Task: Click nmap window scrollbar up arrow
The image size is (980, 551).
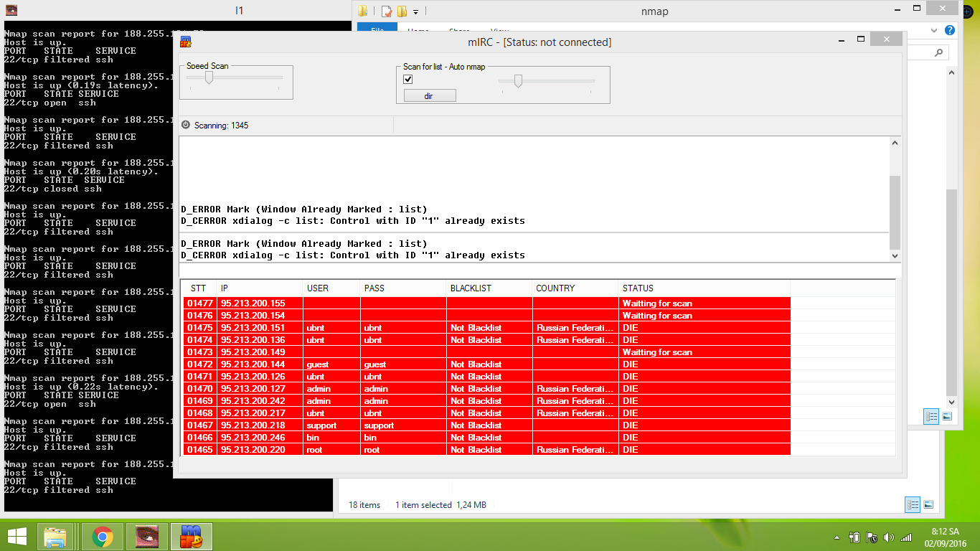Action: (x=951, y=72)
